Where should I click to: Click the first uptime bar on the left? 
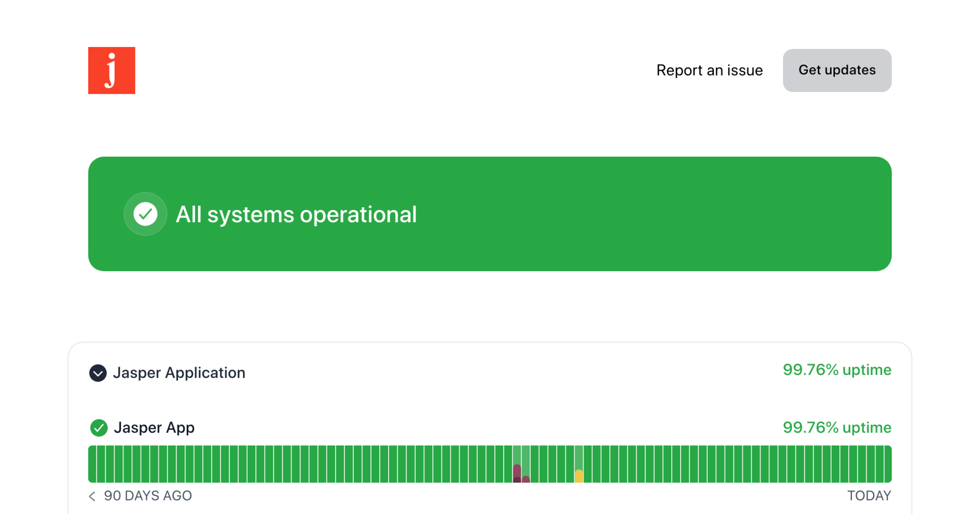click(x=92, y=464)
